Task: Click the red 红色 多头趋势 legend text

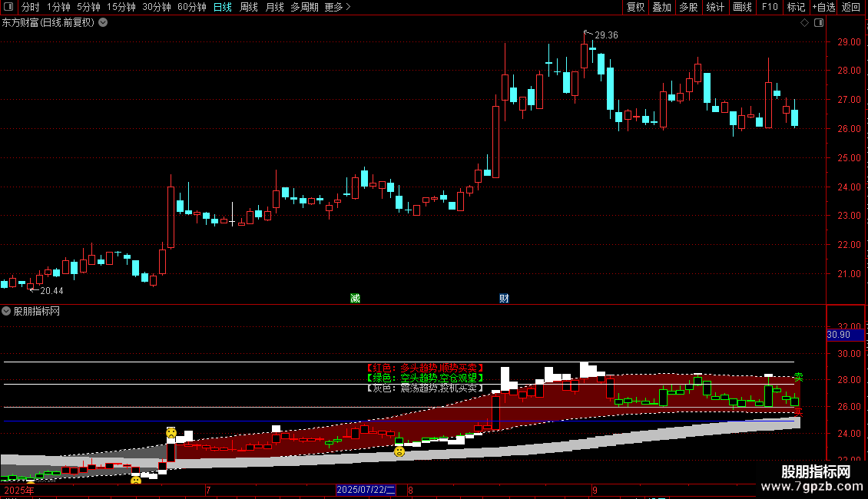Action: tap(425, 368)
